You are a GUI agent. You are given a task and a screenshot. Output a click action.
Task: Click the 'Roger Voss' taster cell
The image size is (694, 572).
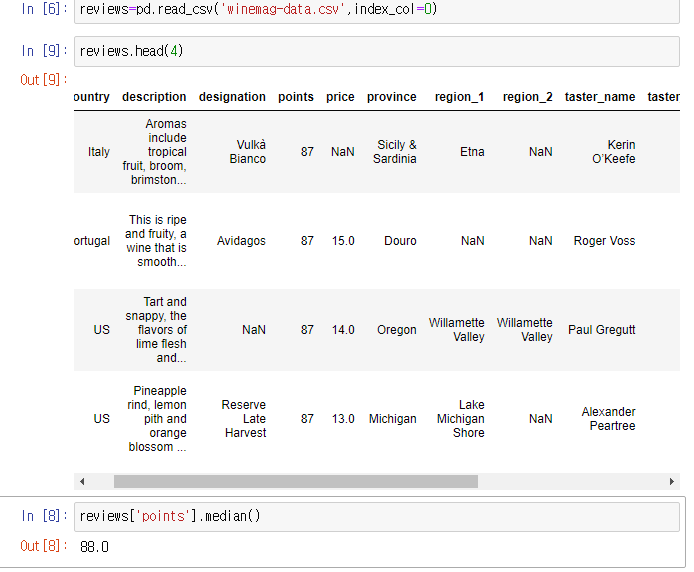[604, 241]
